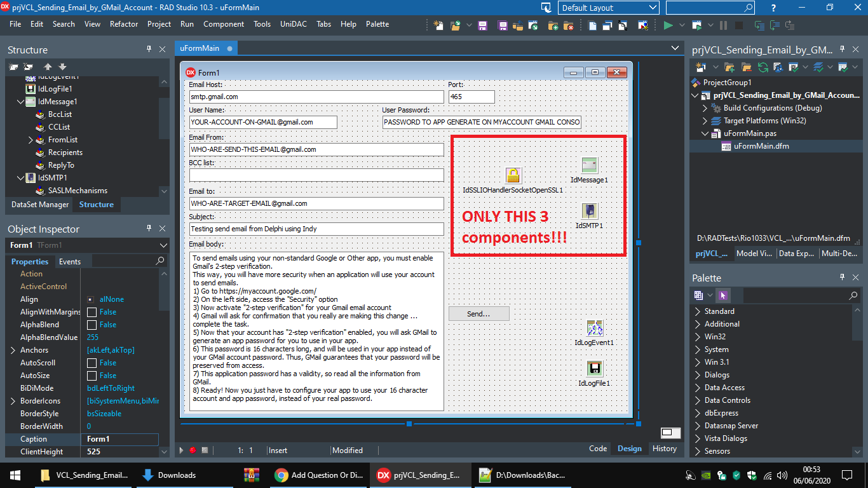Save file with the purple floppy icon
The height and width of the screenshot is (488, 868).
pyautogui.click(x=482, y=25)
